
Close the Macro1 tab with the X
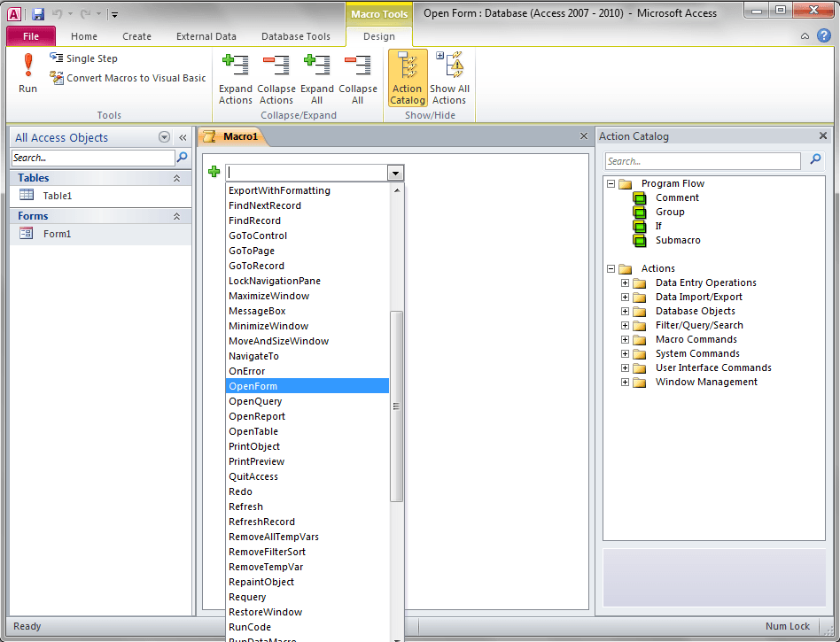[x=584, y=136]
